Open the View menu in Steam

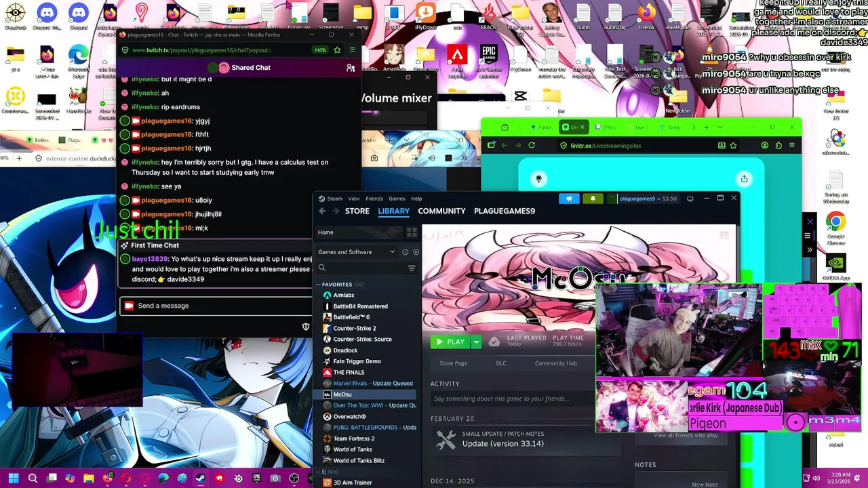pyautogui.click(x=354, y=199)
